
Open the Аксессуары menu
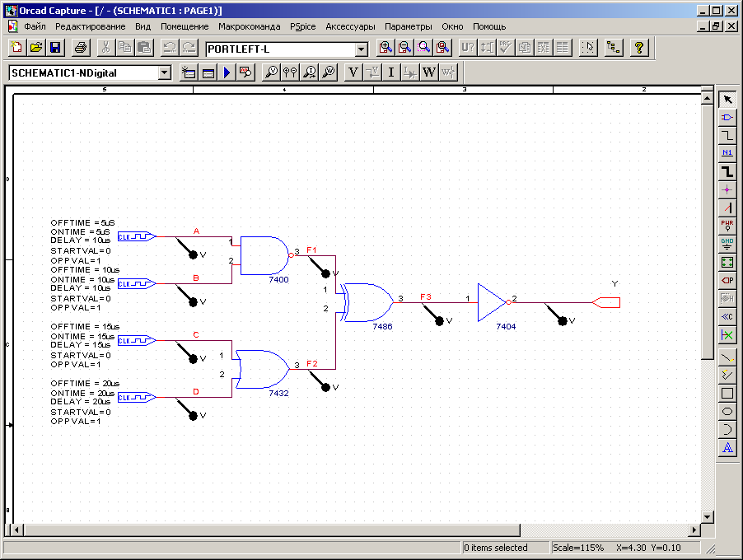(x=350, y=26)
